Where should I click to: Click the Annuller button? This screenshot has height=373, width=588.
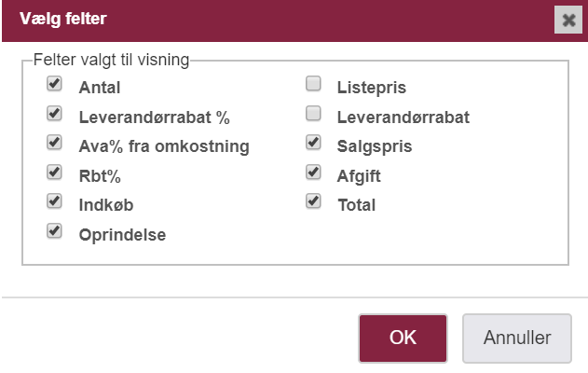pyautogui.click(x=517, y=338)
